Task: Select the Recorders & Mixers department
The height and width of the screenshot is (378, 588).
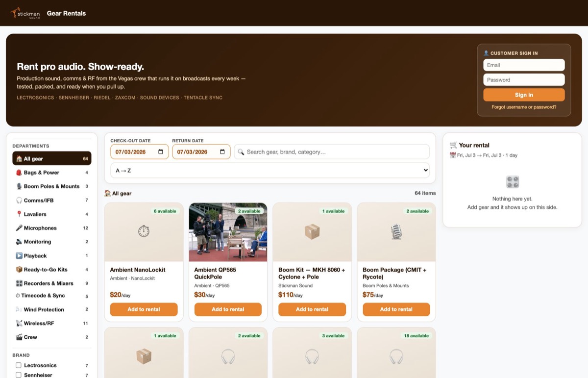Action: coord(52,283)
